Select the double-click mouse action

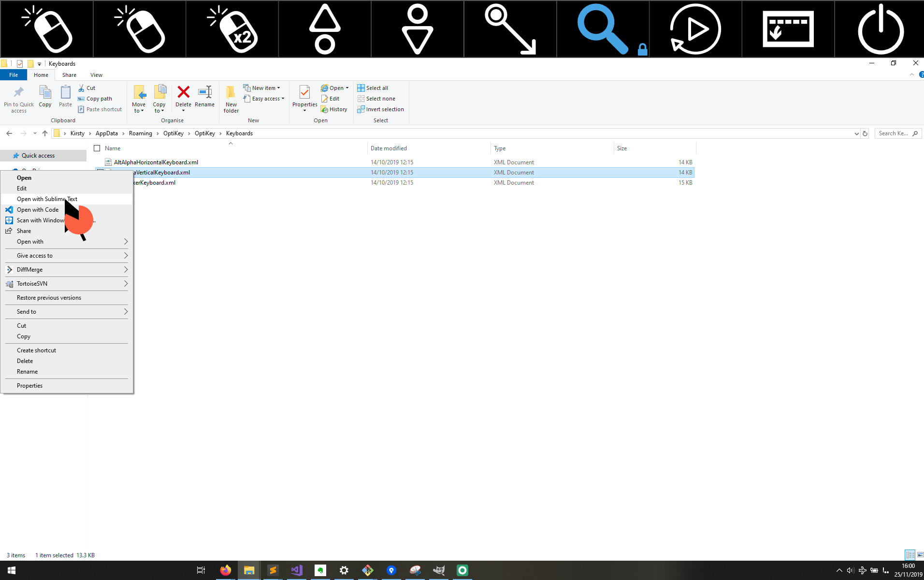click(x=232, y=29)
